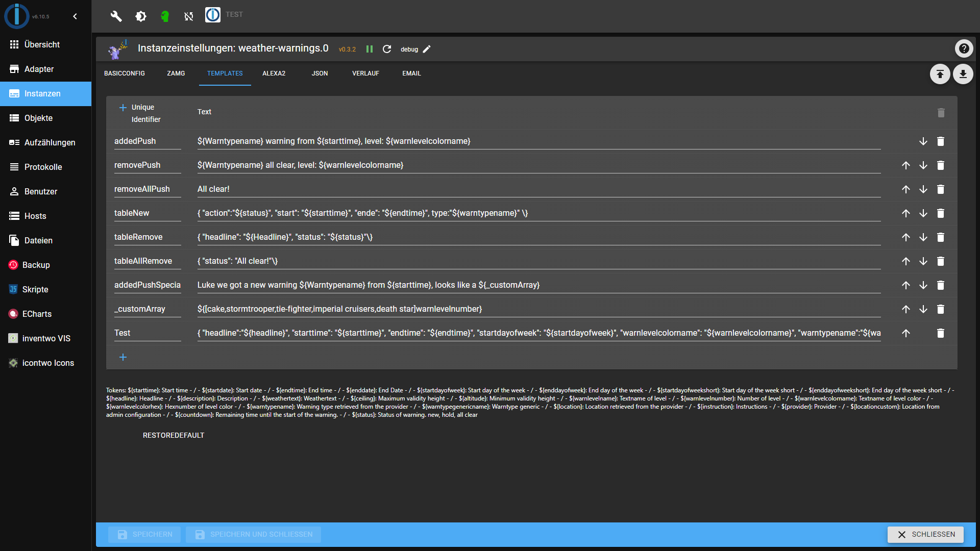
Task: Open icontwo Icons in the sidebar
Action: (46, 363)
